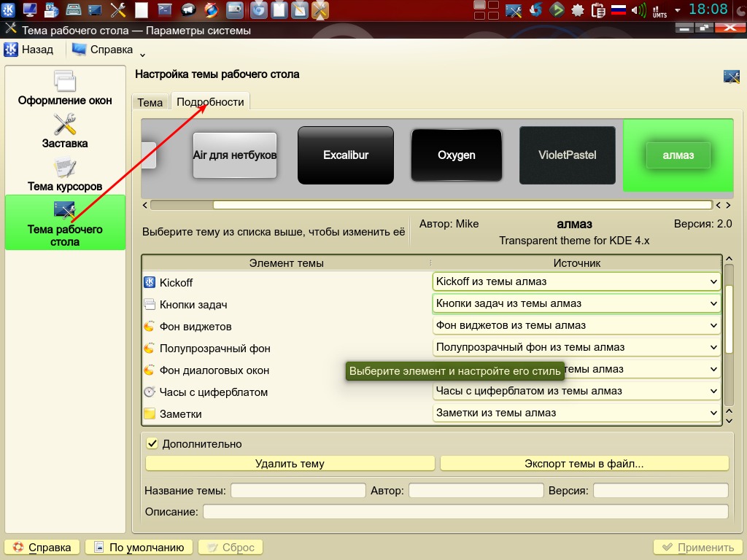
Task: Switch to the Тема tab
Action: [x=150, y=102]
